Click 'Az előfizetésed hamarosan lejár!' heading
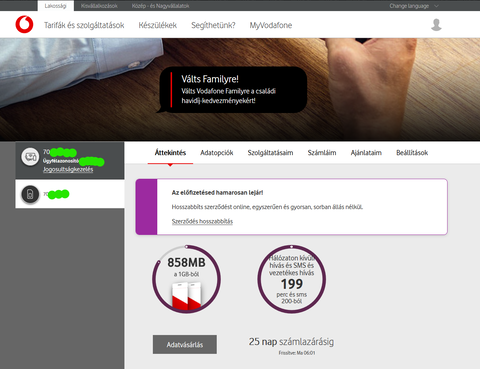The width and height of the screenshot is (480, 369). tap(217, 192)
